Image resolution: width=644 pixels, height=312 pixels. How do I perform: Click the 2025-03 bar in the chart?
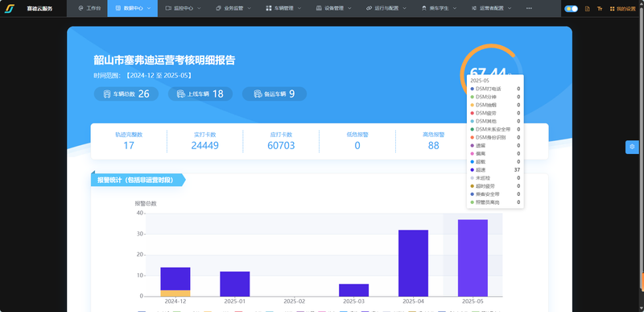point(353,290)
